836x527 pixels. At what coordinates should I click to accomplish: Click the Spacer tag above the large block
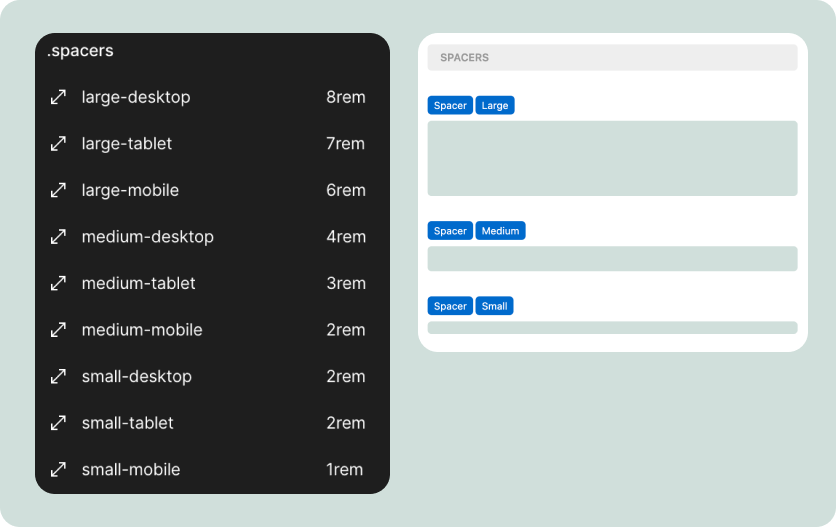click(450, 105)
